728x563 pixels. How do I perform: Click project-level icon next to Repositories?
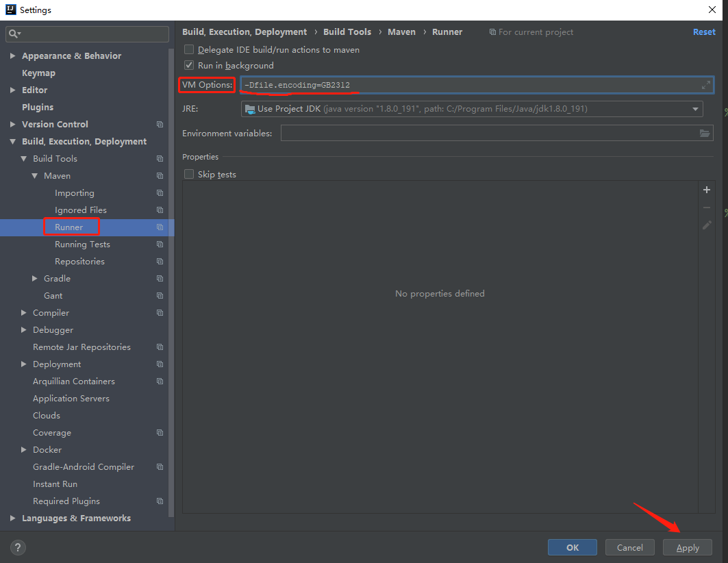[160, 262]
